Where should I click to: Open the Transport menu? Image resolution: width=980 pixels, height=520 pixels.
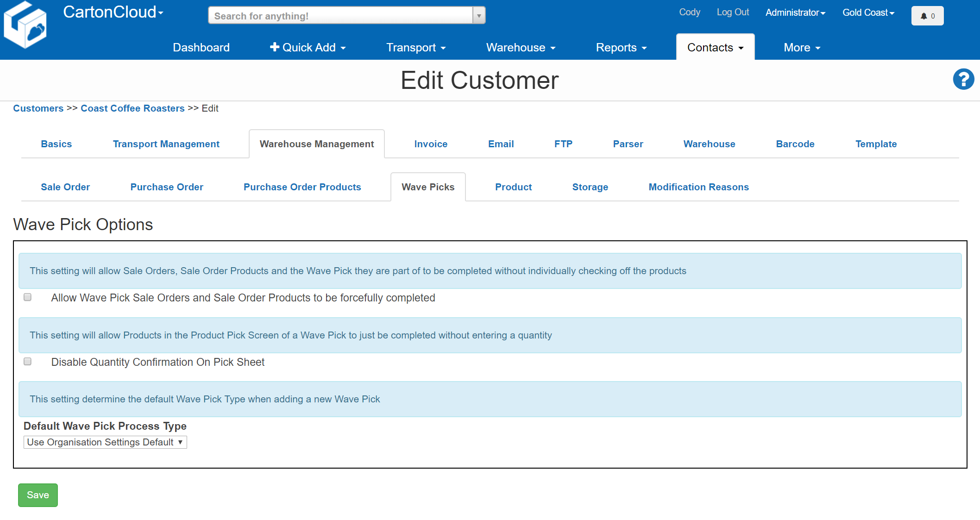pyautogui.click(x=415, y=47)
